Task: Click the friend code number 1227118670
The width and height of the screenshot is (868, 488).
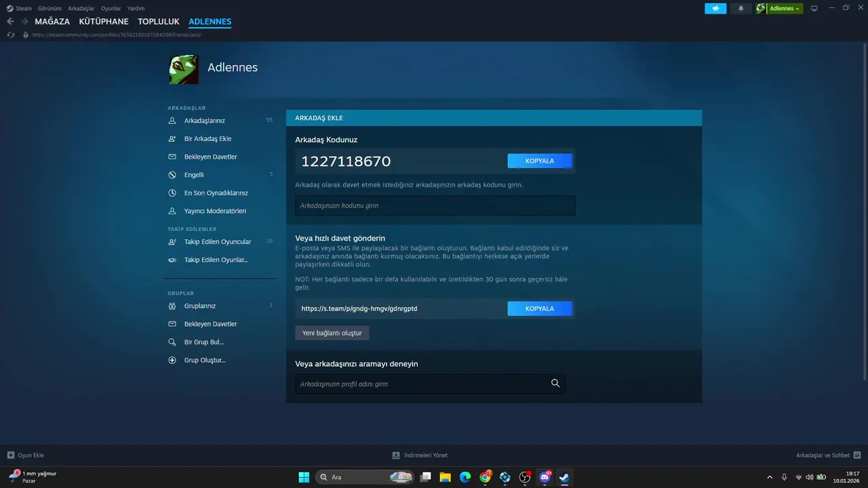Action: [346, 161]
